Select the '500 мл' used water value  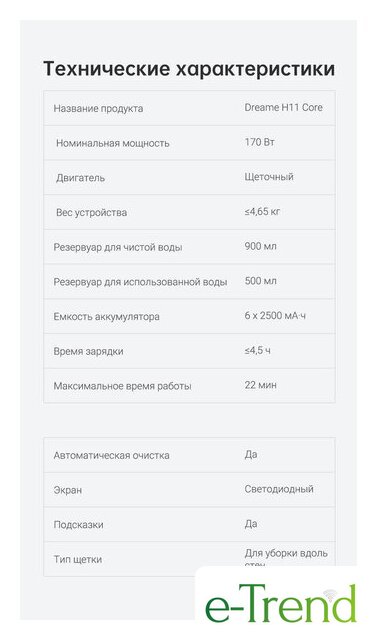point(260,281)
